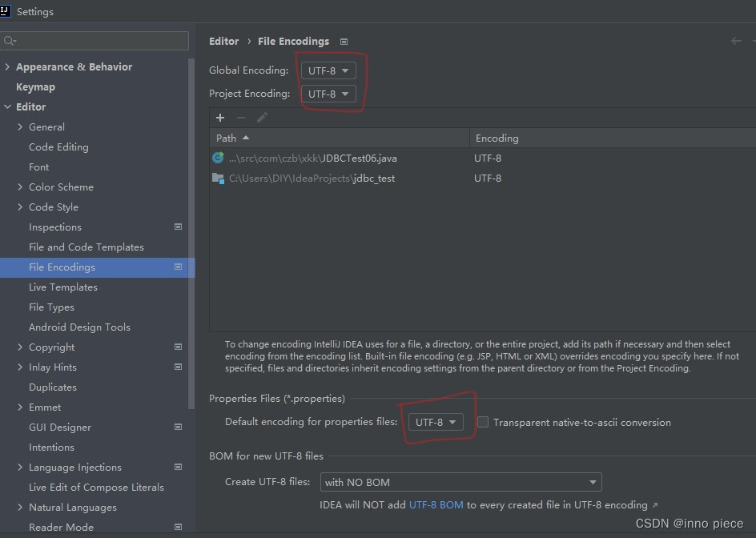Click the UTF-8 BOM link

click(x=436, y=504)
